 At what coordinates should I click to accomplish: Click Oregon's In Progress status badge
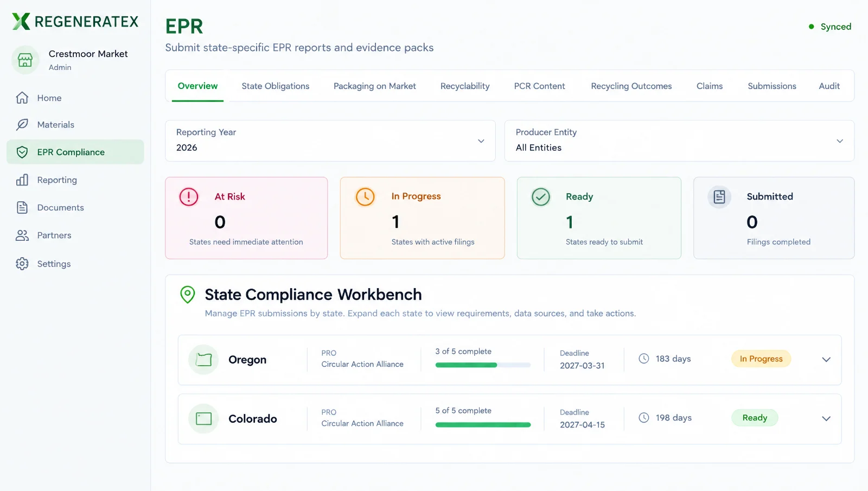coord(761,359)
